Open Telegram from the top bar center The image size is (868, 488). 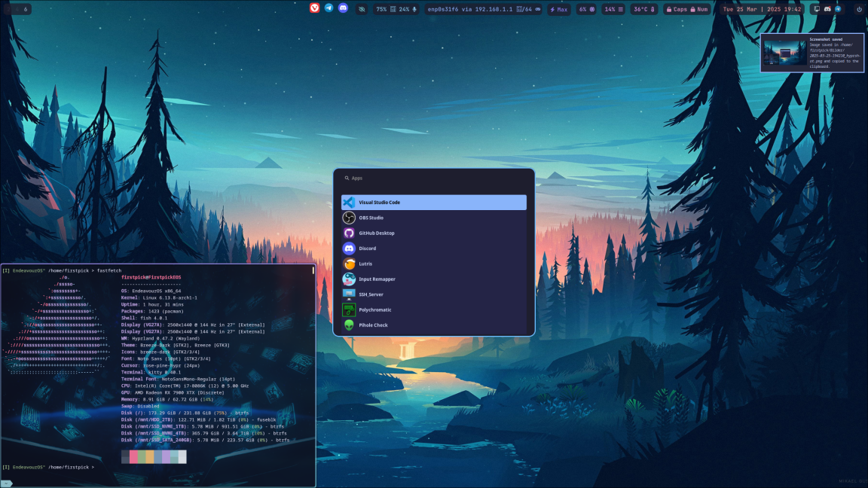click(329, 8)
